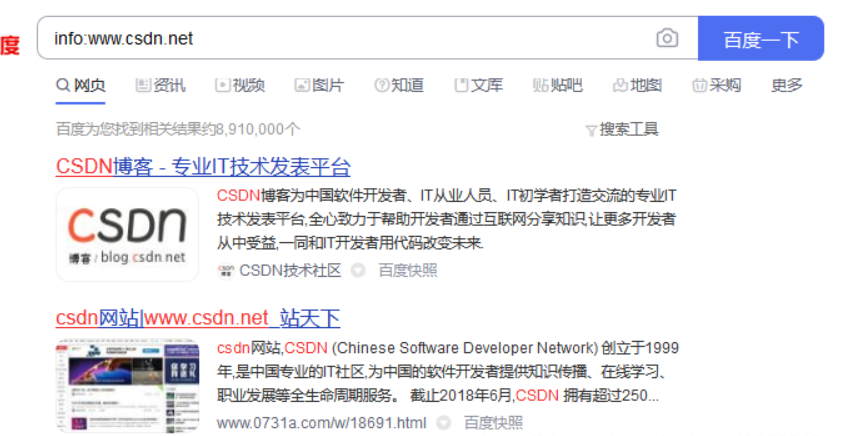Expand the arrow next to CSDN技术社区

point(358,270)
